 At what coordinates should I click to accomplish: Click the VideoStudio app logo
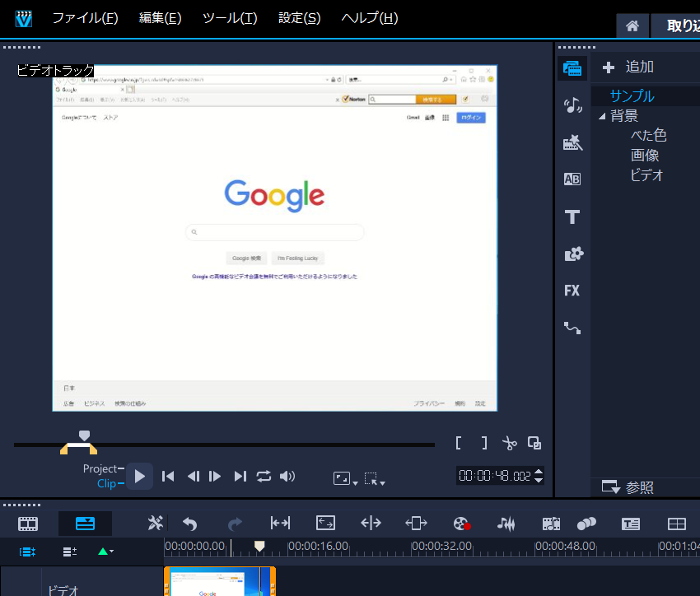24,19
